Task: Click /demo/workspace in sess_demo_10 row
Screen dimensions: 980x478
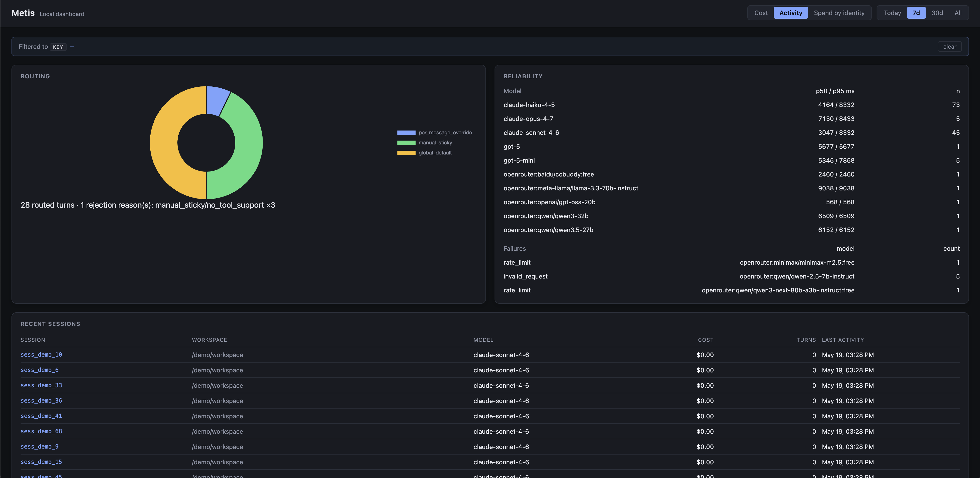Action: (217, 355)
